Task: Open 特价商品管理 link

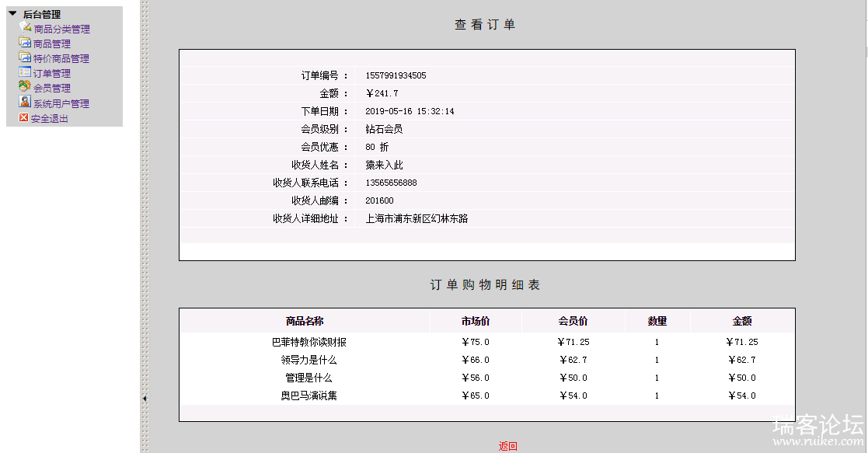Action: click(61, 58)
